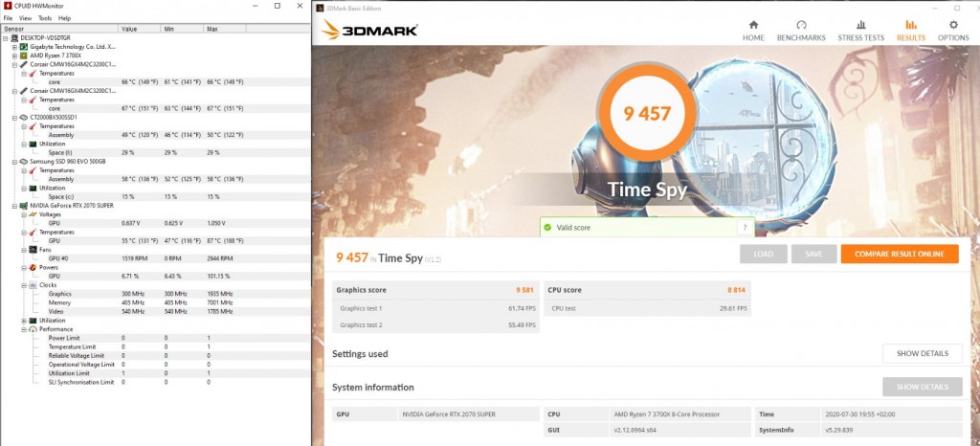Viewport: 980px width, 446px height.
Task: Click the DESKTOP-VDSDTGR computer icon
Action: [15, 37]
